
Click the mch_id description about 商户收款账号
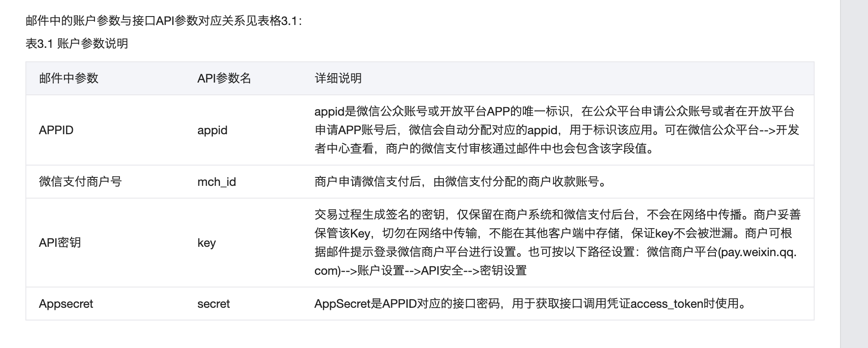[x=461, y=182]
